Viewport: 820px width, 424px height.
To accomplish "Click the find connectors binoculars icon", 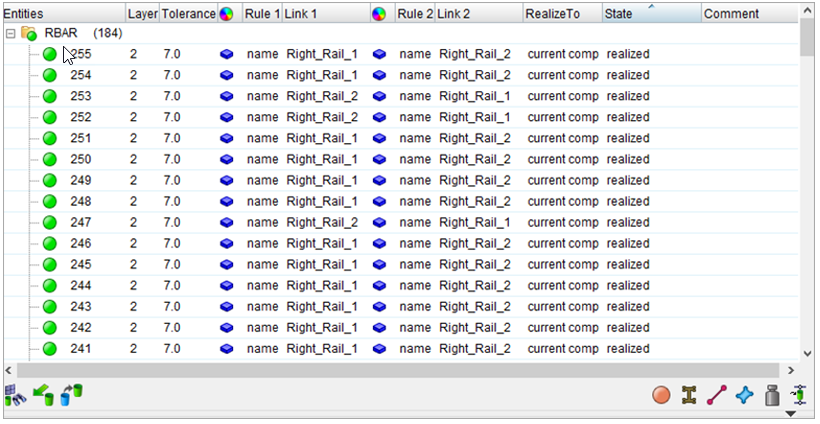I will (x=15, y=395).
